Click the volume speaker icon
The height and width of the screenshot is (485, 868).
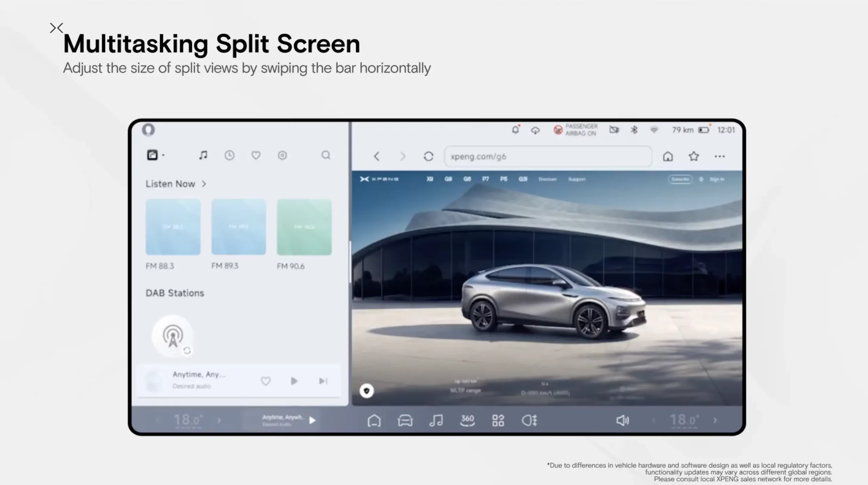(x=622, y=421)
